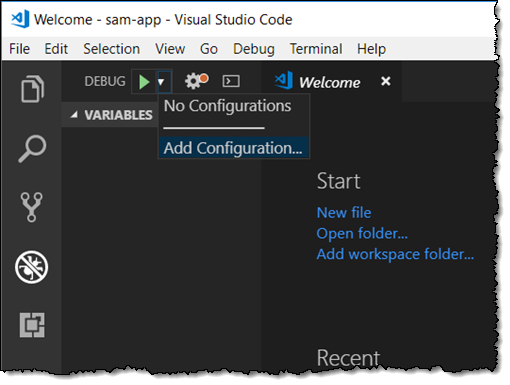
Task: Open the Terminal menu
Action: [316, 49]
